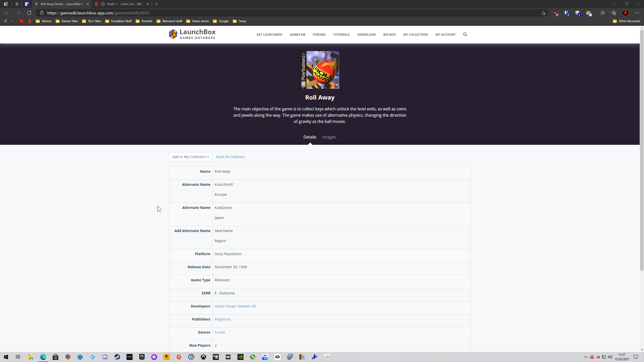Viewport: 644px width, 362px height.
Task: Switch to Radio 1 Listen Live tab
Action: [122, 4]
